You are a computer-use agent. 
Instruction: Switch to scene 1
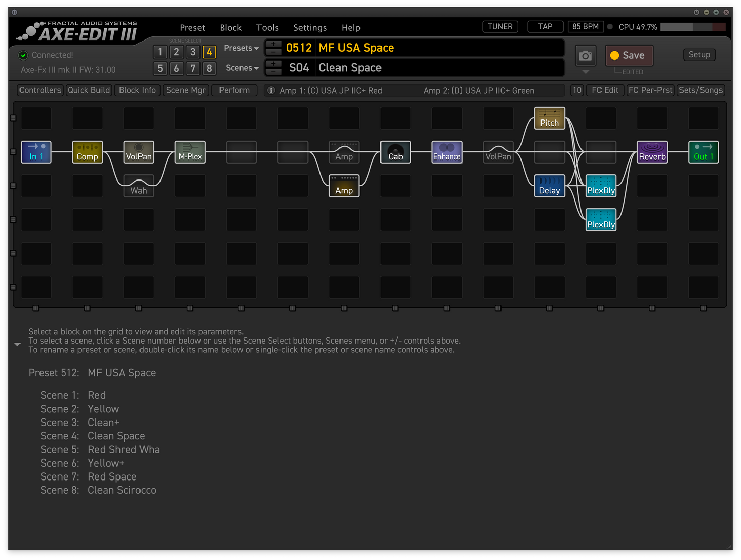point(160,52)
